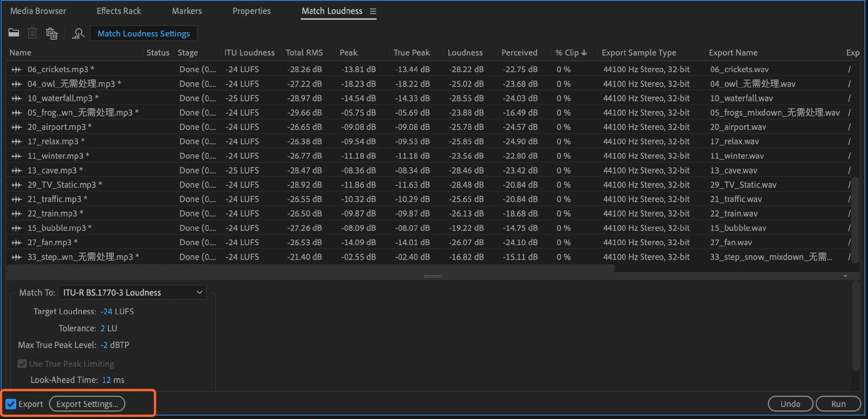Open the Media Browser tab
The width and height of the screenshot is (868, 419).
tap(38, 11)
